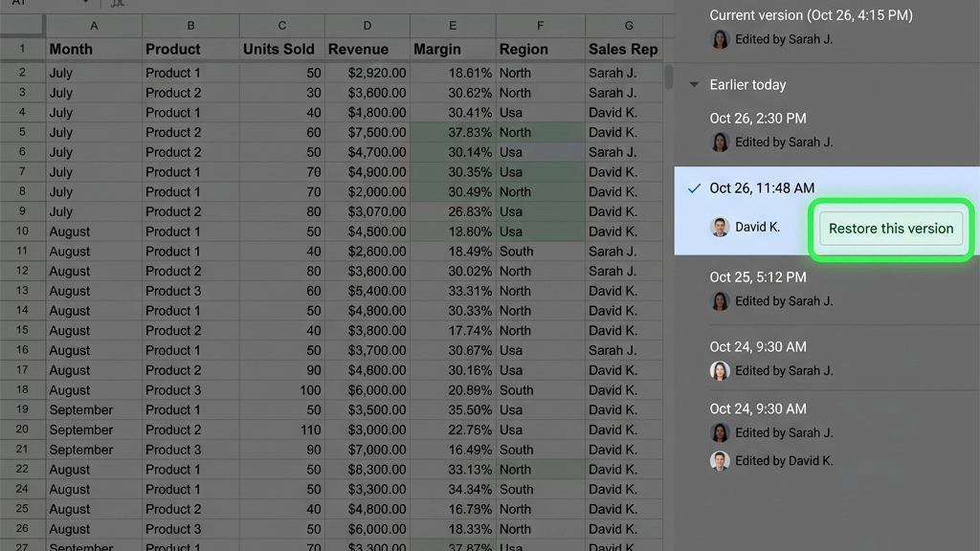Click the 18.61% margin cell
Image resolution: width=980 pixels, height=551 pixels.
click(453, 73)
